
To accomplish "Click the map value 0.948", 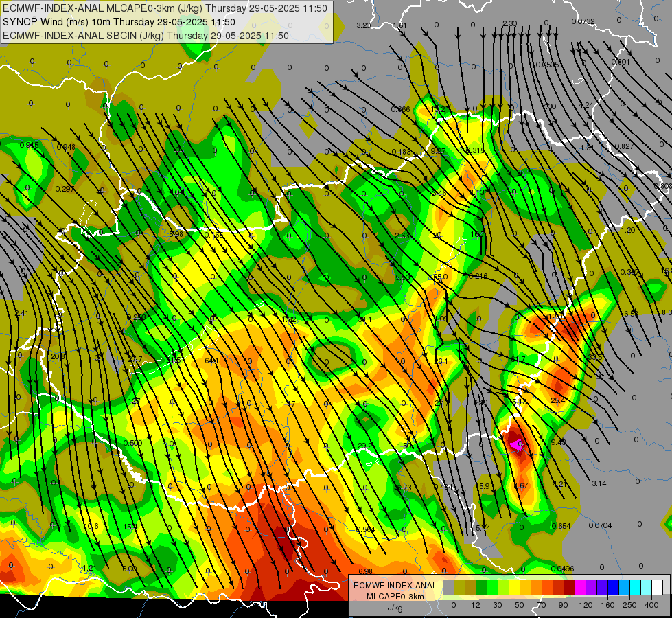I will (x=66, y=147).
